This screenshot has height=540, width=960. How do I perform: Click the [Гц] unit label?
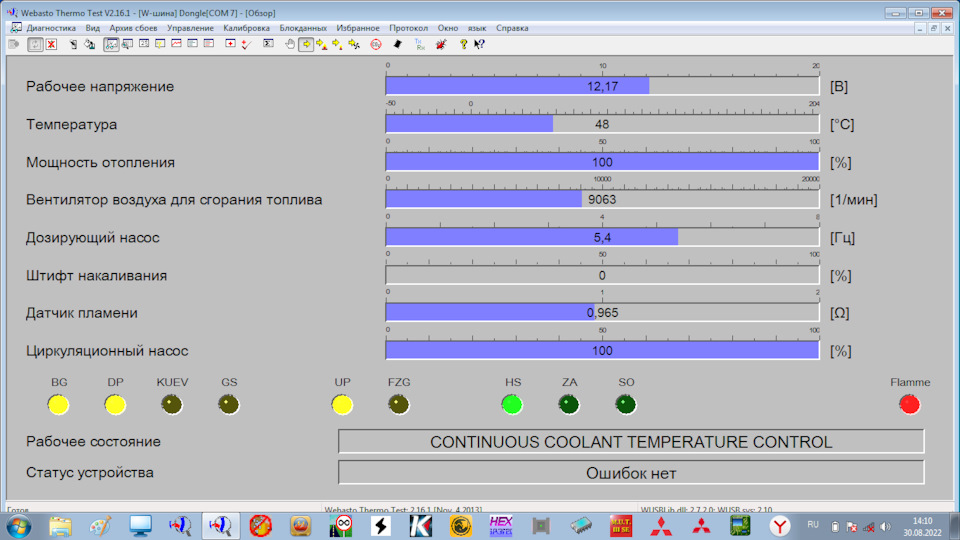tap(842, 238)
